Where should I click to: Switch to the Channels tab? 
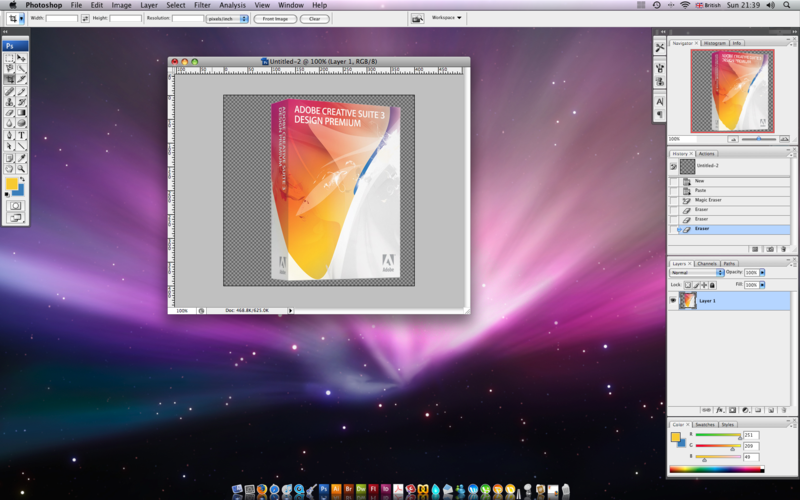[x=707, y=264]
